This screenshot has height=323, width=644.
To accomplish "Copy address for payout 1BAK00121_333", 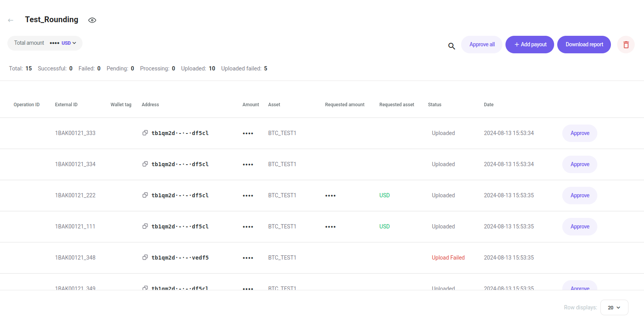I will pos(145,133).
